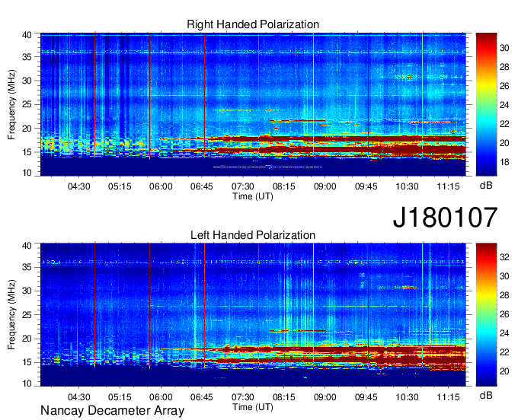518x420 pixels.
Task: Click "07:30" time tick on Left Handed plot
Action: [243, 397]
